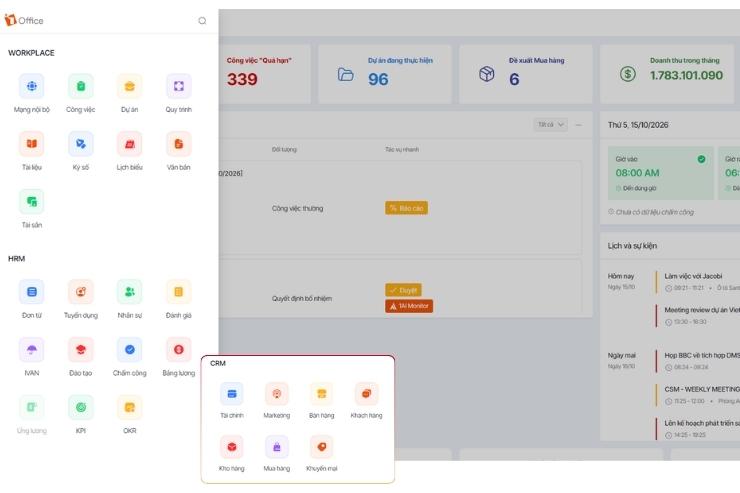Click the Chưa có dữ liệu chấm công note
The height and width of the screenshot is (493, 740).
(x=651, y=212)
